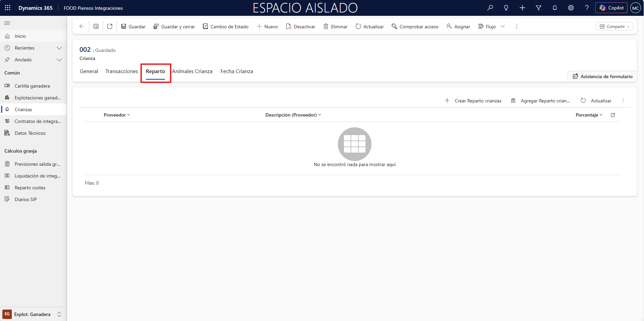The image size is (644, 321).
Task: Open the Flujo dropdown arrow
Action: click(503, 26)
